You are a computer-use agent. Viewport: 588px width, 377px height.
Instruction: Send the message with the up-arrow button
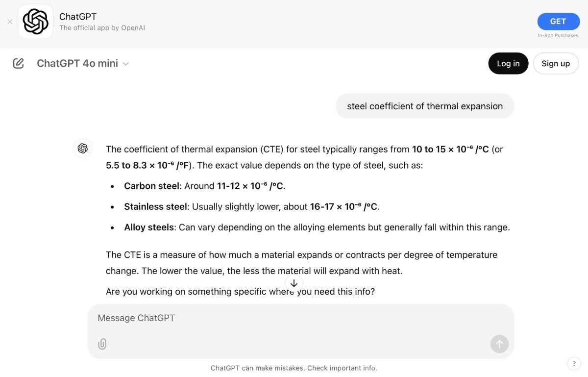(x=499, y=344)
